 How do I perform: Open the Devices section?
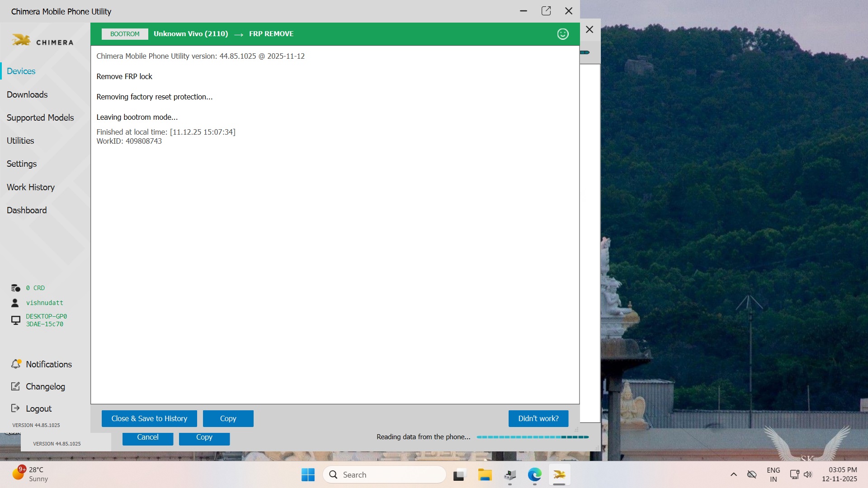(x=21, y=71)
